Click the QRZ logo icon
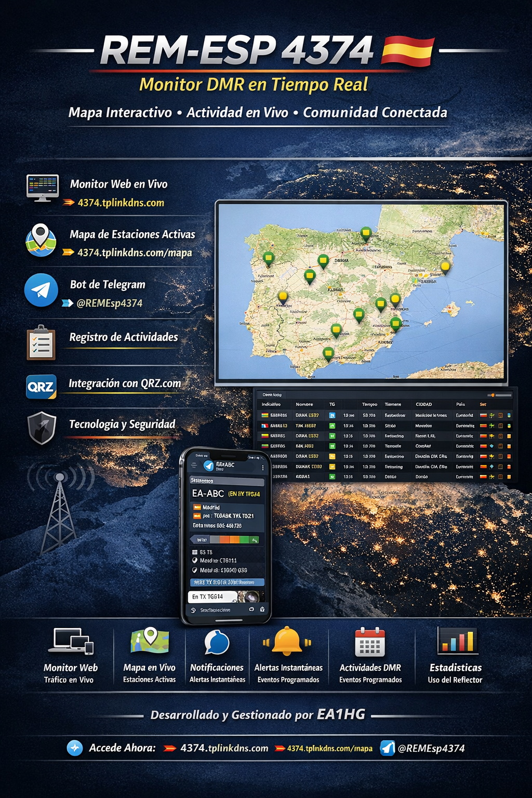This screenshot has height=798, width=532. 41,387
